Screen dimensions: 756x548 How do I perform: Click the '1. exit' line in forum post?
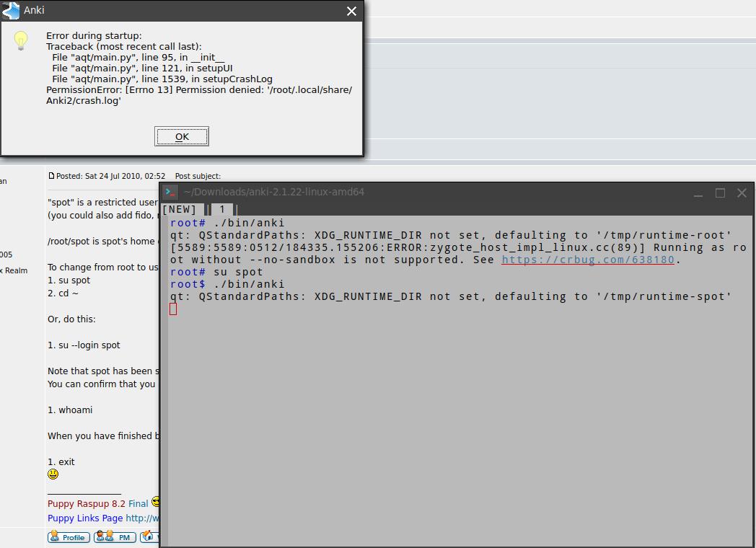[x=61, y=461]
